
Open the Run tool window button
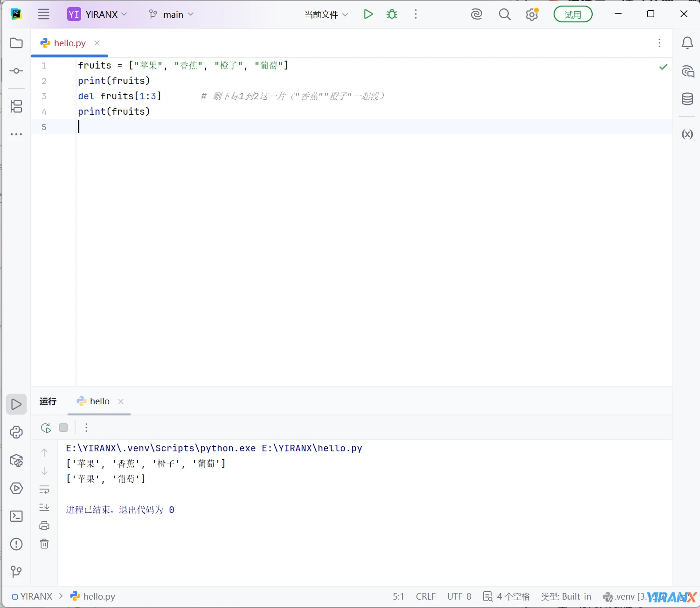pyautogui.click(x=16, y=404)
